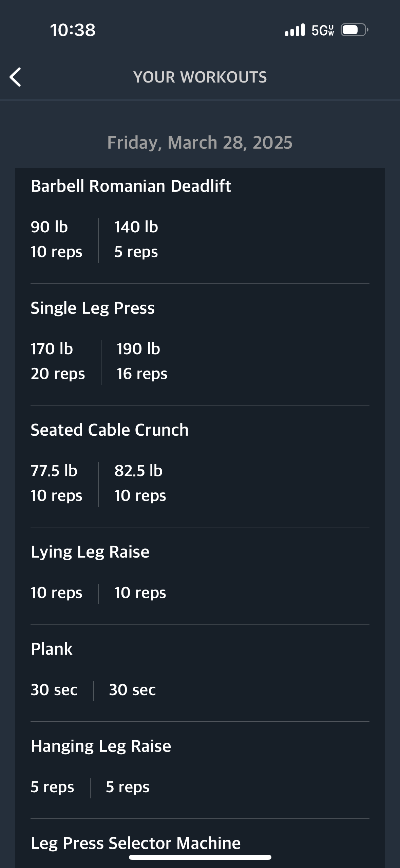
Task: Tap the back arrow icon
Action: pos(15,77)
